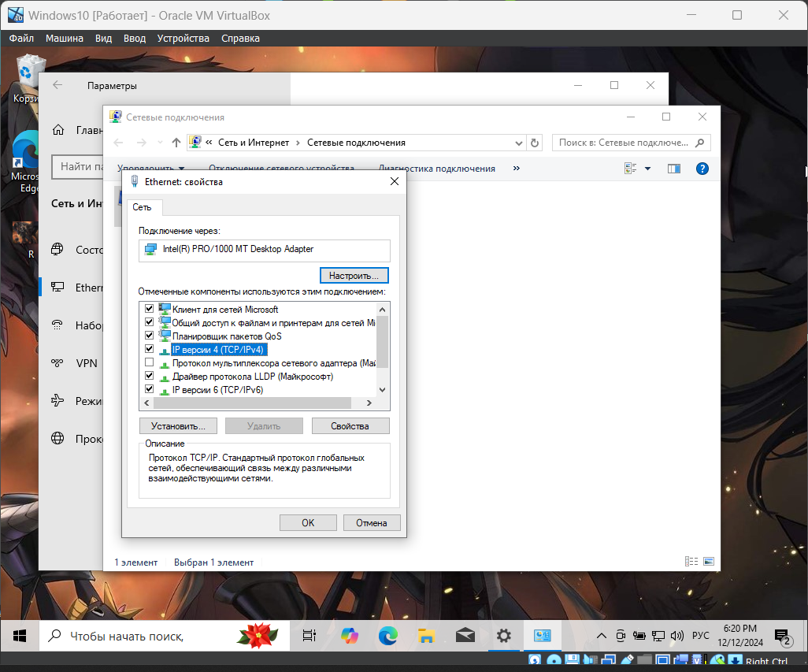Click horizontal scroll right arrow in components list
The width and height of the screenshot is (808, 672).
pos(369,403)
